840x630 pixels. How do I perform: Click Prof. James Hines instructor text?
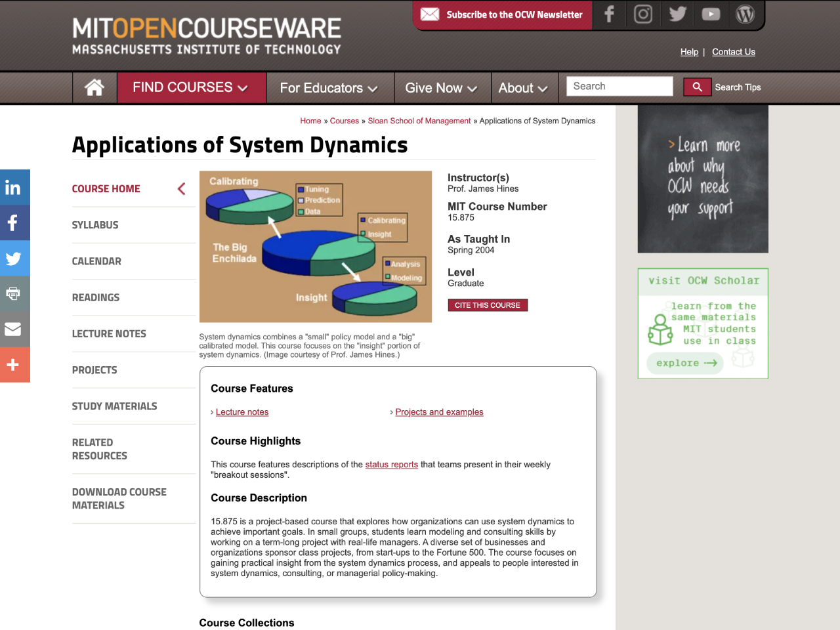click(x=483, y=189)
